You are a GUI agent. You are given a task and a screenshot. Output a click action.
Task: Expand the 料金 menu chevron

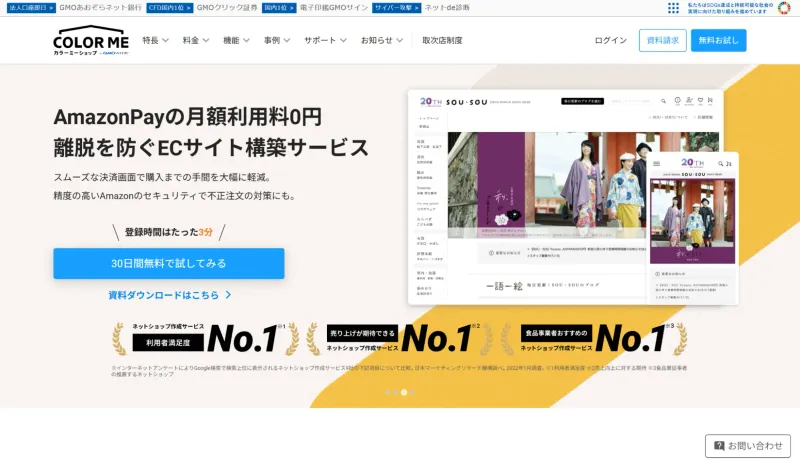(x=206, y=40)
